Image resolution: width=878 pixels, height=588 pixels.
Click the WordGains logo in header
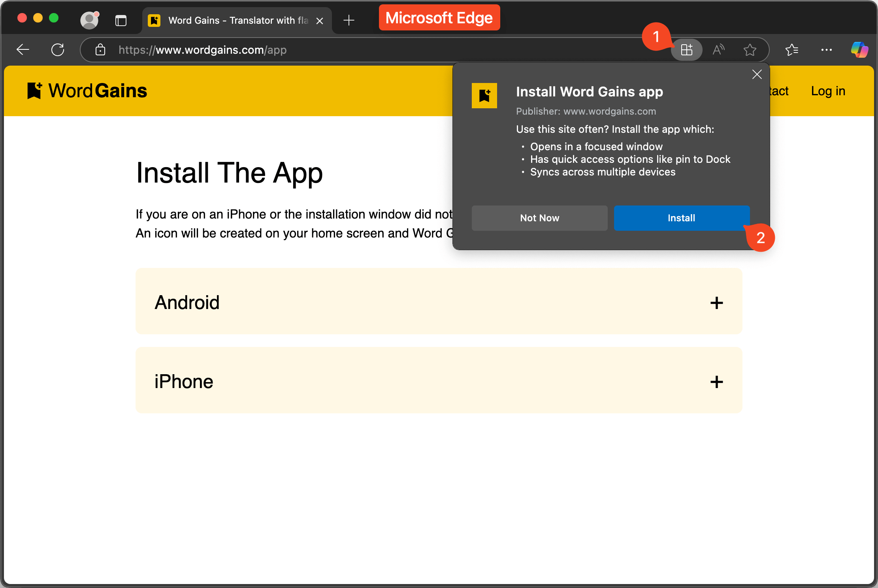[87, 91]
